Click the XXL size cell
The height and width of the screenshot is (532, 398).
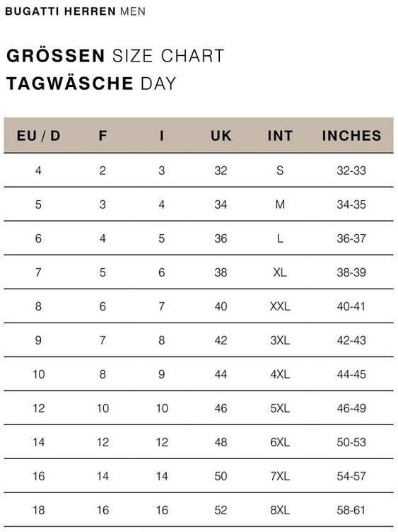tap(280, 306)
